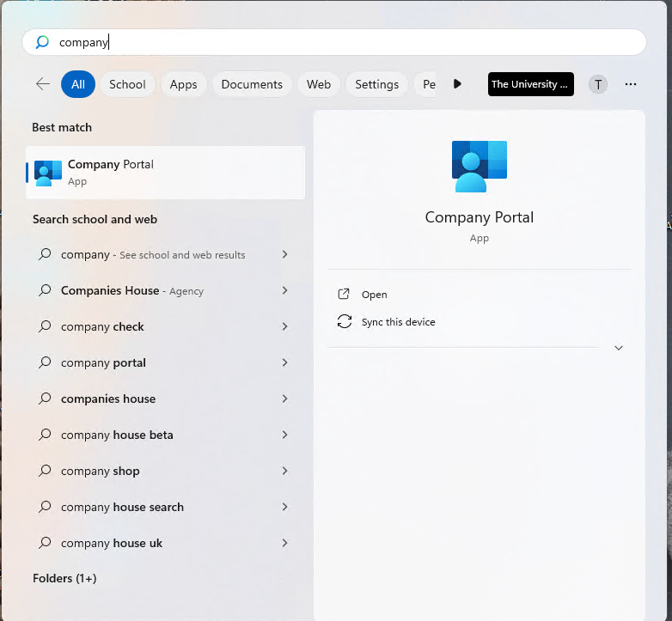The height and width of the screenshot is (621, 672).
Task: Choose 'Sync this device' action
Action: (398, 322)
